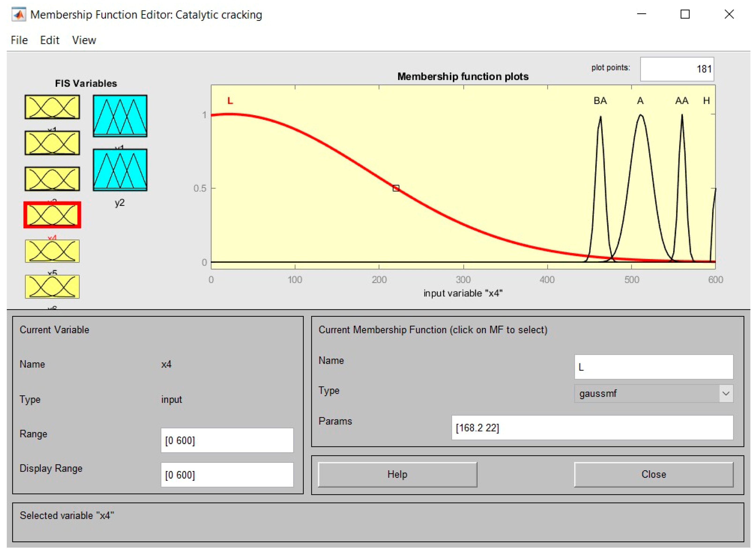756x553 pixels.
Task: Open the File menu
Action: point(19,40)
